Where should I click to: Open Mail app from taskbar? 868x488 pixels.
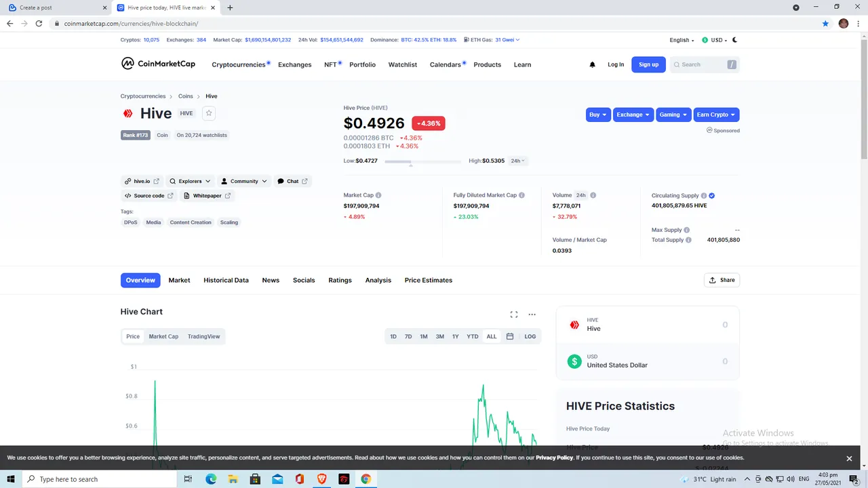click(x=277, y=479)
